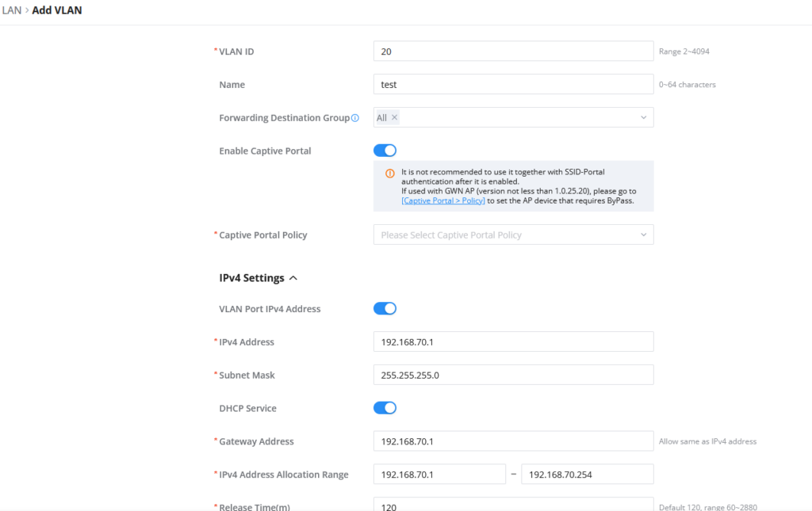Image resolution: width=812 pixels, height=511 pixels.
Task: Click the Subnet Mask input field
Action: point(513,375)
